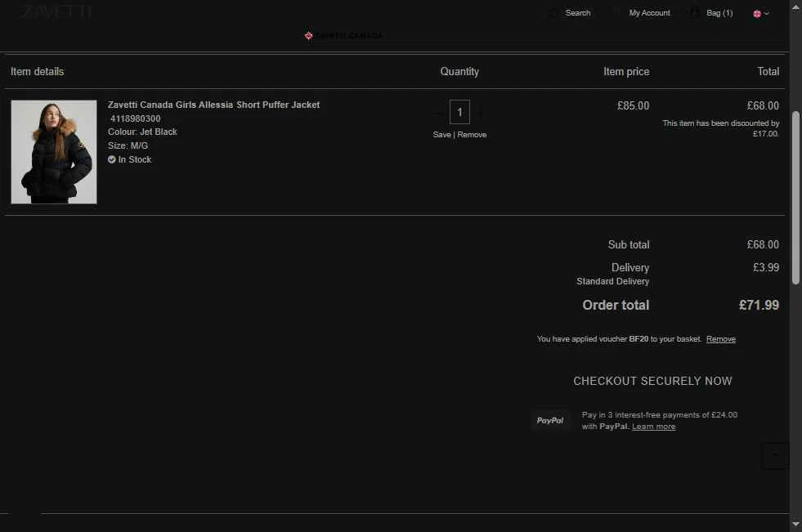Click the delivery cost £3.99

pos(766,267)
